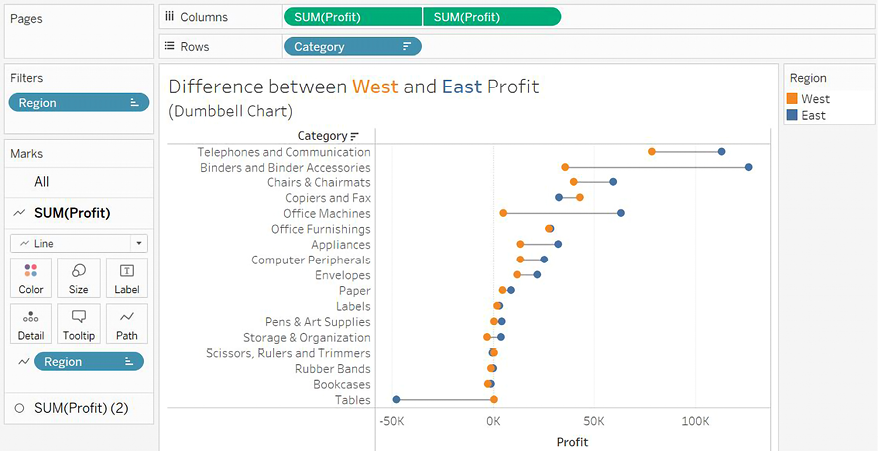878x451 pixels.
Task: Click the Profit axis title
Action: coord(571,441)
